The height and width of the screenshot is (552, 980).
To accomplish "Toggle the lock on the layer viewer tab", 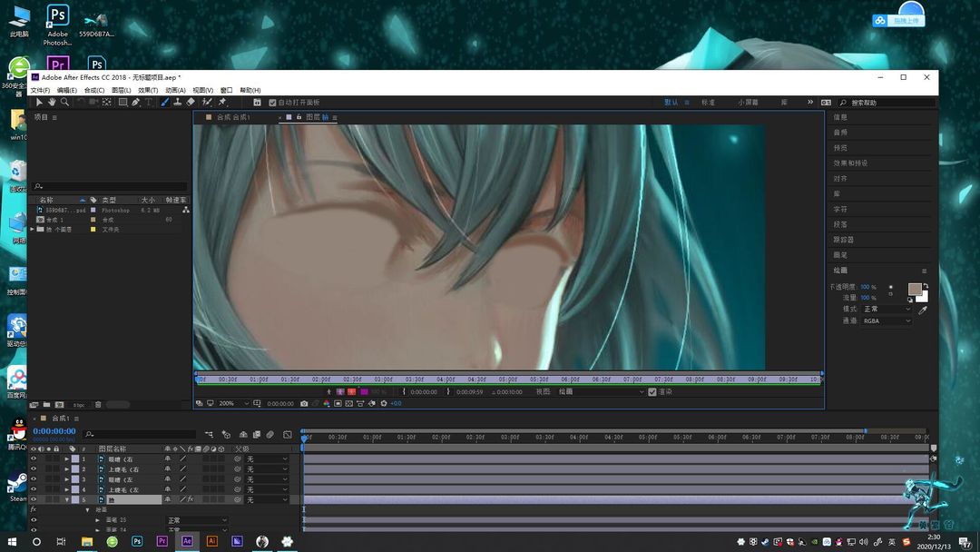I will 299,117.
